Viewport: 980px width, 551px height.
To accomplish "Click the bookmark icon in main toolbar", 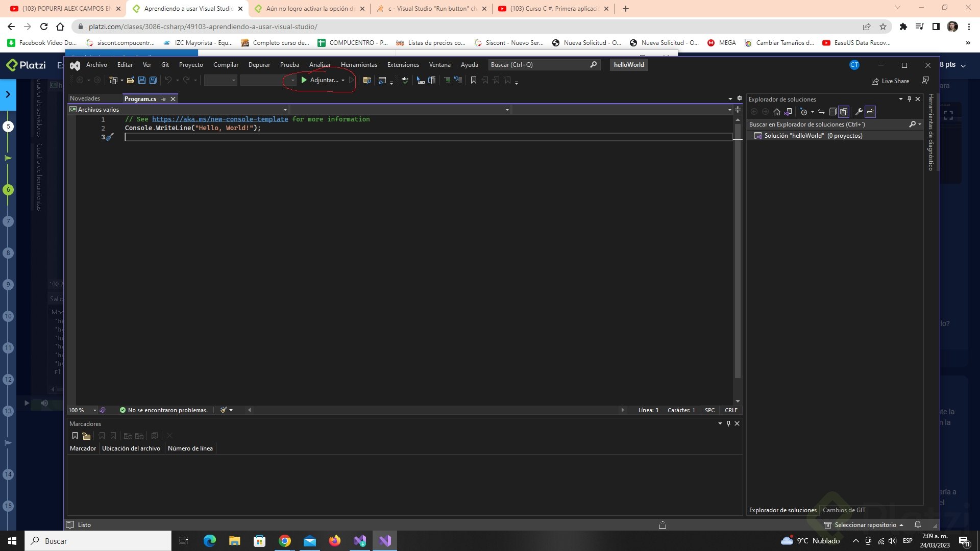I will pyautogui.click(x=474, y=80).
